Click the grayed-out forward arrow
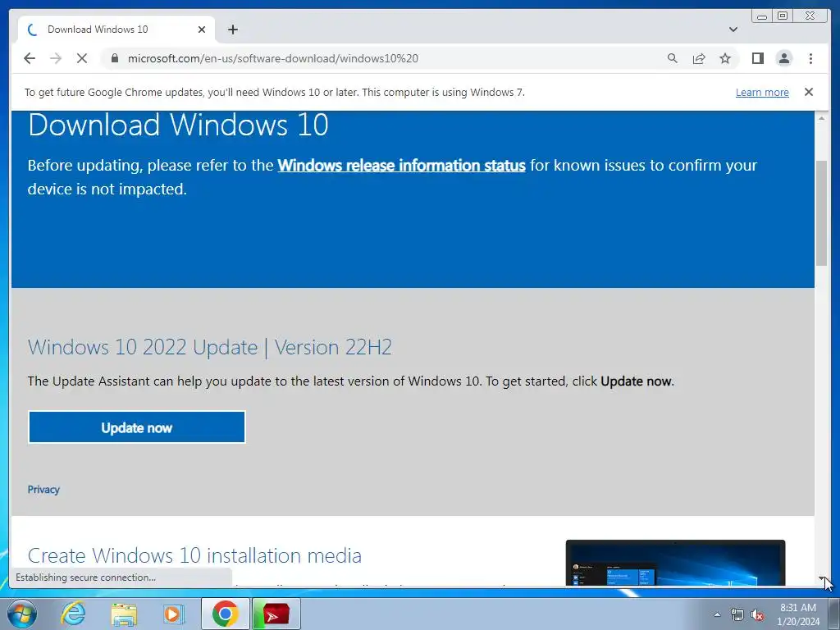This screenshot has width=840, height=630. [56, 58]
